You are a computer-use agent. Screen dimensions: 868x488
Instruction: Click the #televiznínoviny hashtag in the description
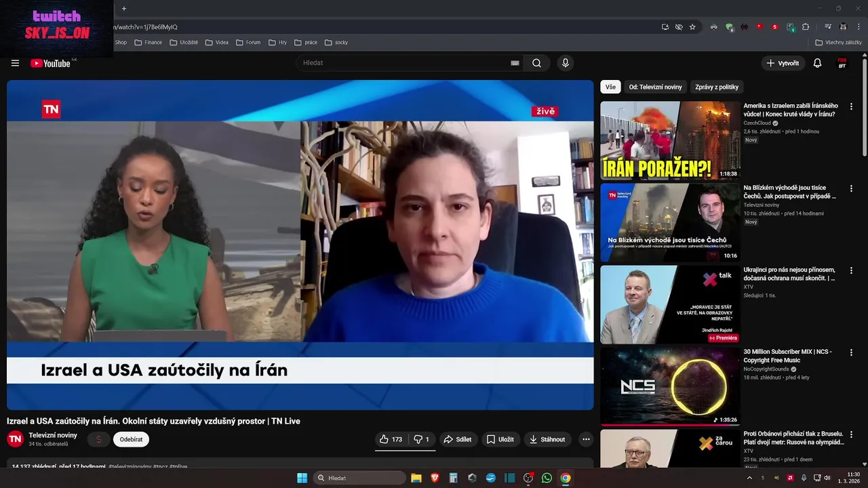pos(130,466)
